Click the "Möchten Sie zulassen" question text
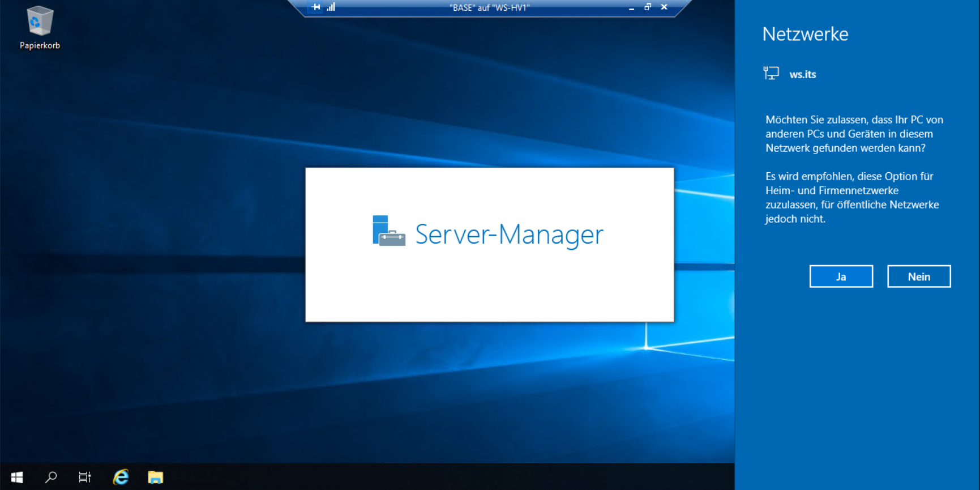 [854, 134]
